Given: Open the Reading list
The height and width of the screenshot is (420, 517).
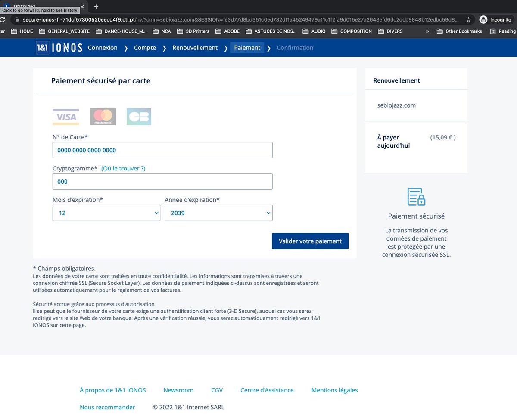Looking at the screenshot, I should 503,31.
